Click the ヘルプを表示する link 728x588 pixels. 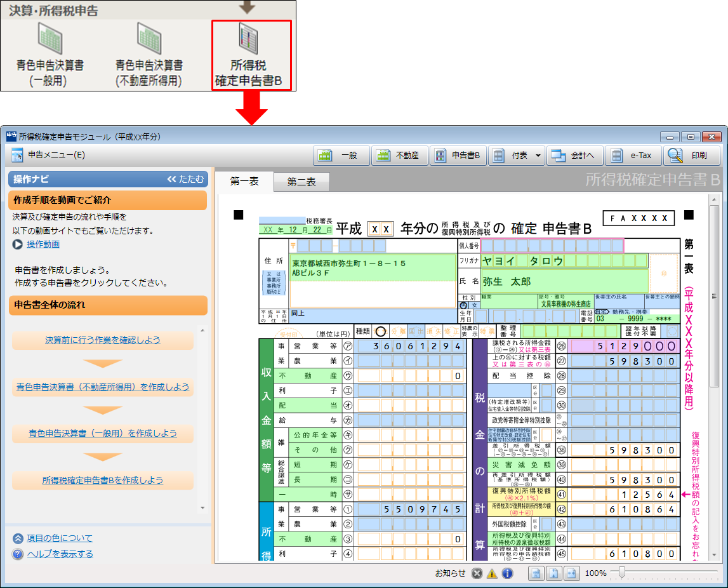(60, 554)
